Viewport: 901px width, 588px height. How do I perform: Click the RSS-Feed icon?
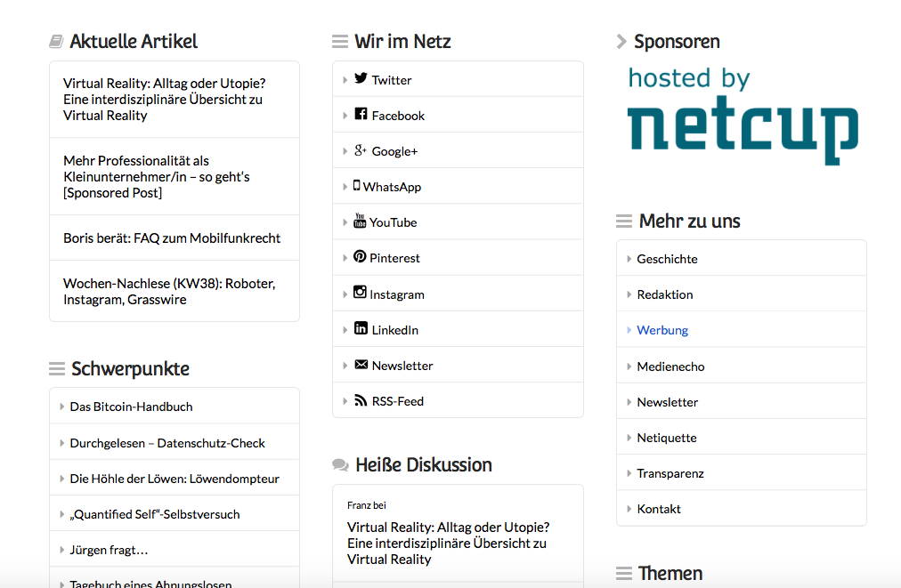tap(361, 400)
